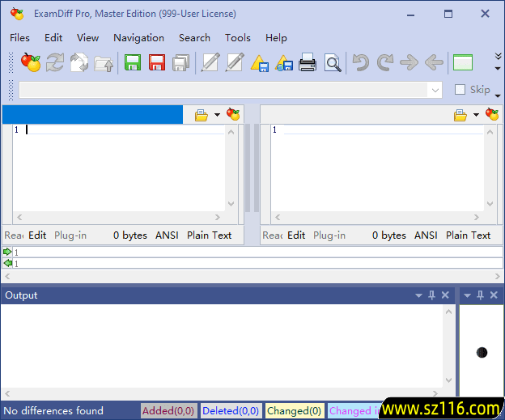The width and height of the screenshot is (505, 420).
Task: Open the search combo box dropdown
Action: (435, 90)
